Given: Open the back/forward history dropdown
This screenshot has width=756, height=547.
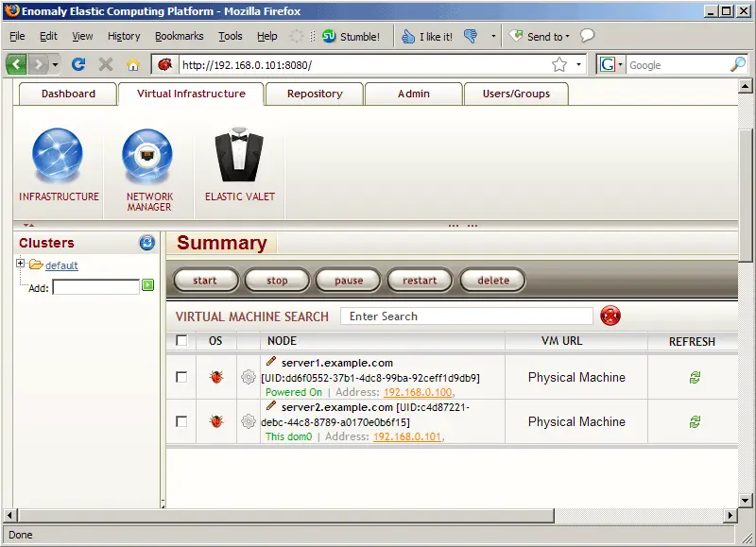Looking at the screenshot, I should (56, 64).
